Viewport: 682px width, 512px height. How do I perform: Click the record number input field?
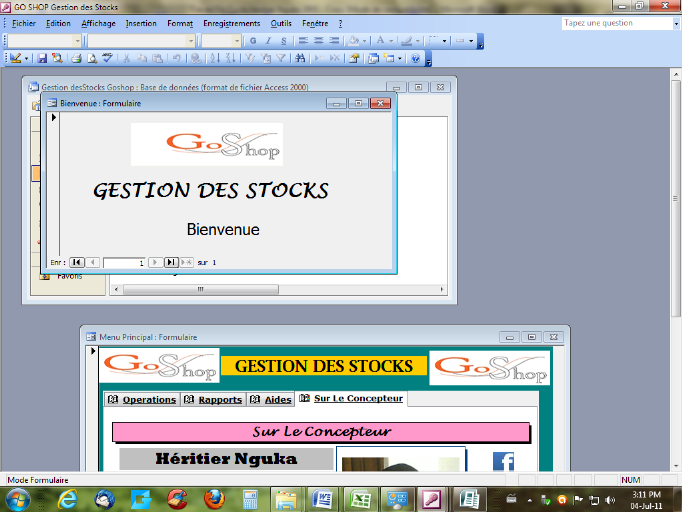coord(124,262)
